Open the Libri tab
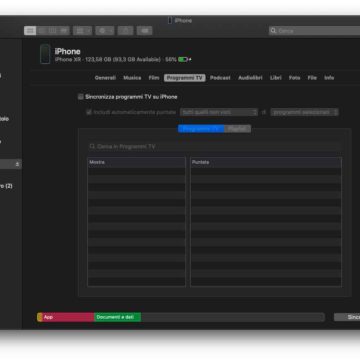360x360 pixels. (x=276, y=78)
